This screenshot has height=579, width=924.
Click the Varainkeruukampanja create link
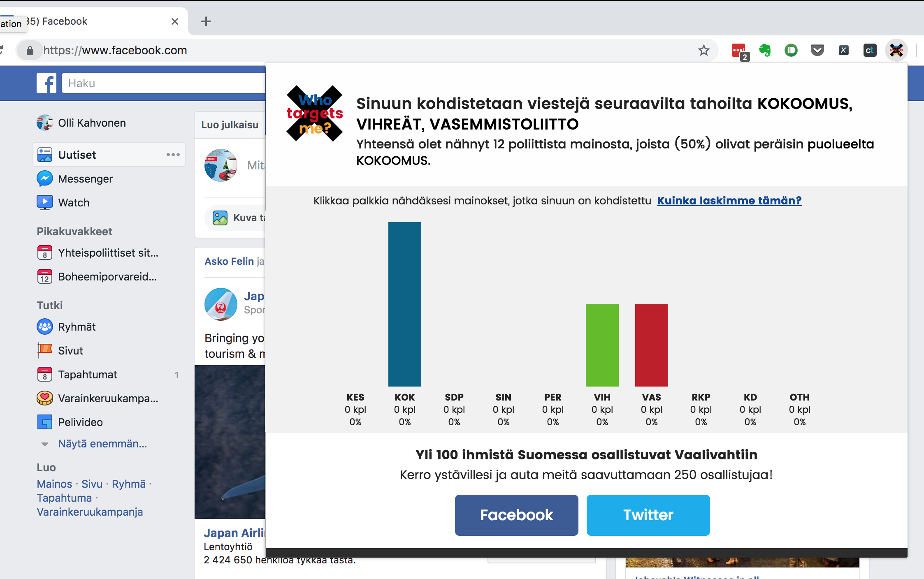click(90, 512)
